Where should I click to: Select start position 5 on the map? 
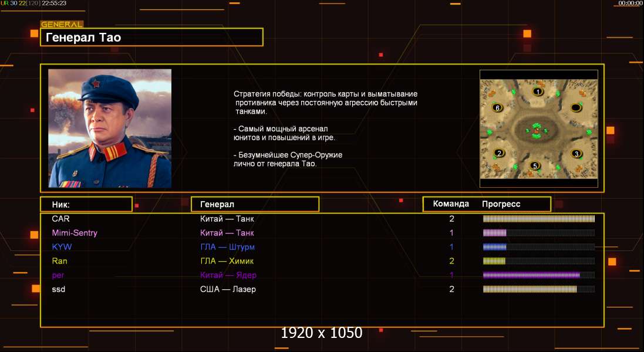pyautogui.click(x=535, y=166)
